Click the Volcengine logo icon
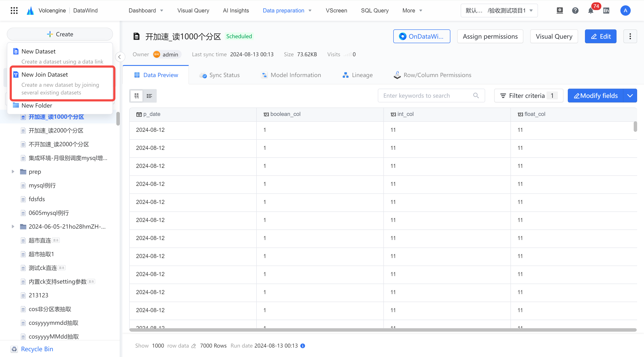Viewport: 644px width, 357px height. [30, 11]
